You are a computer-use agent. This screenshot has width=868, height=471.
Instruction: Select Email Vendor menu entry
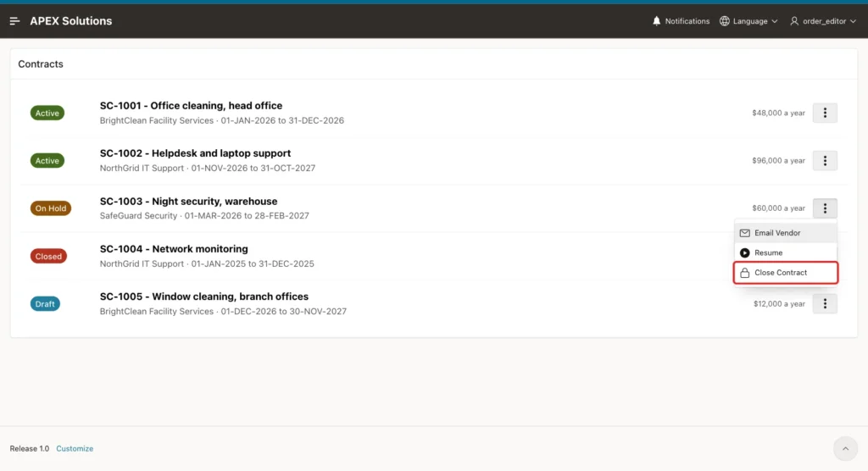coord(786,233)
